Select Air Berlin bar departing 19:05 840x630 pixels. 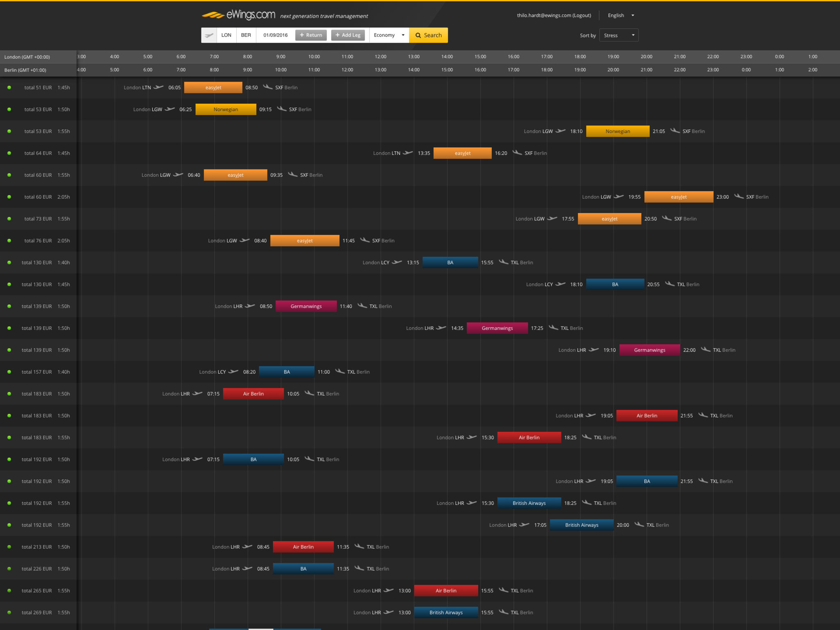647,415
